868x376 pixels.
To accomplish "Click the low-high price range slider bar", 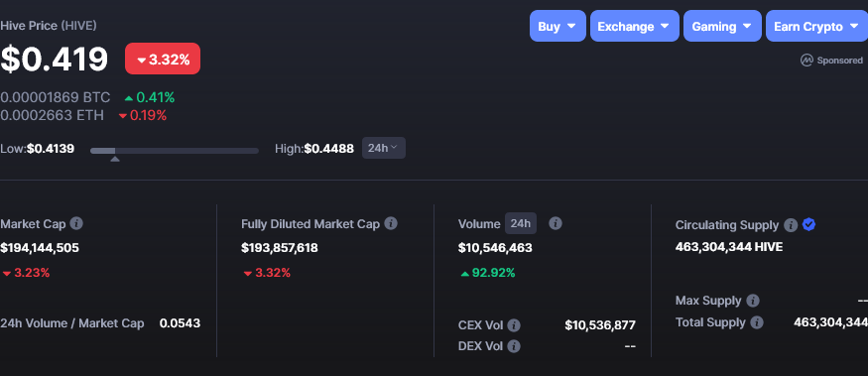I will (x=175, y=151).
